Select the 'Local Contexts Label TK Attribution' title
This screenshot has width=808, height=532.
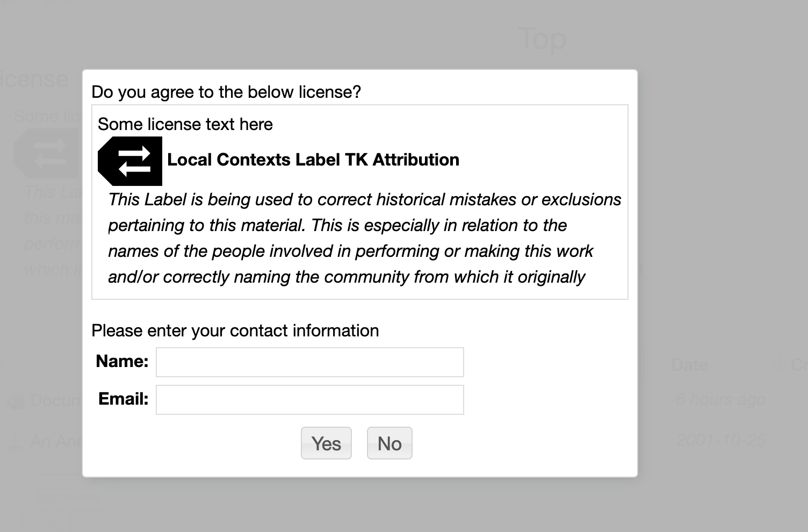(x=313, y=160)
